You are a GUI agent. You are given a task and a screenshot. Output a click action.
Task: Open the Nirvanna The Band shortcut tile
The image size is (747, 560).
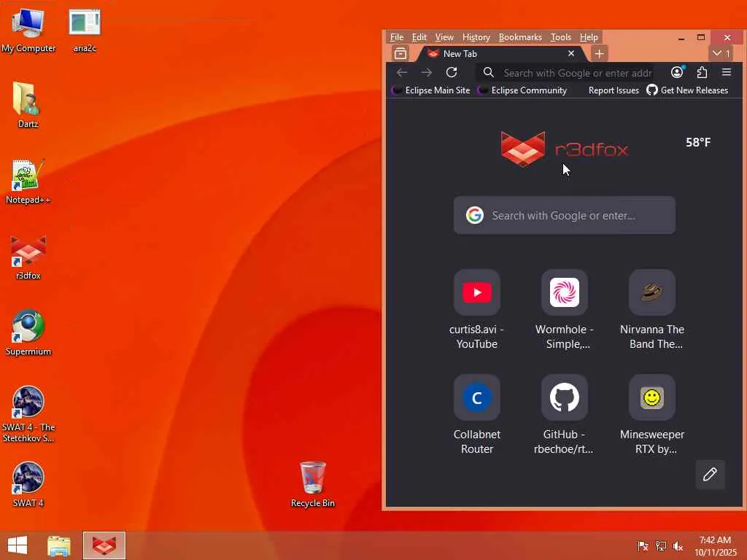[x=652, y=309]
